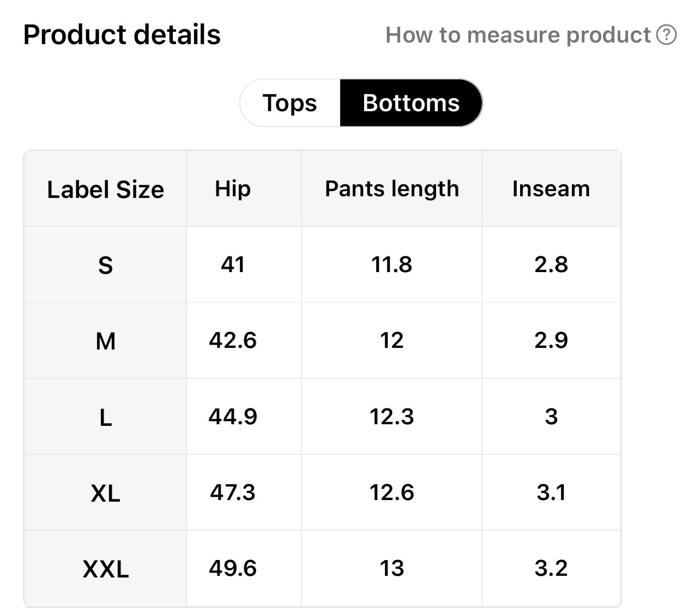Select the XL size row label
The image size is (700, 608).
pyautogui.click(x=105, y=493)
